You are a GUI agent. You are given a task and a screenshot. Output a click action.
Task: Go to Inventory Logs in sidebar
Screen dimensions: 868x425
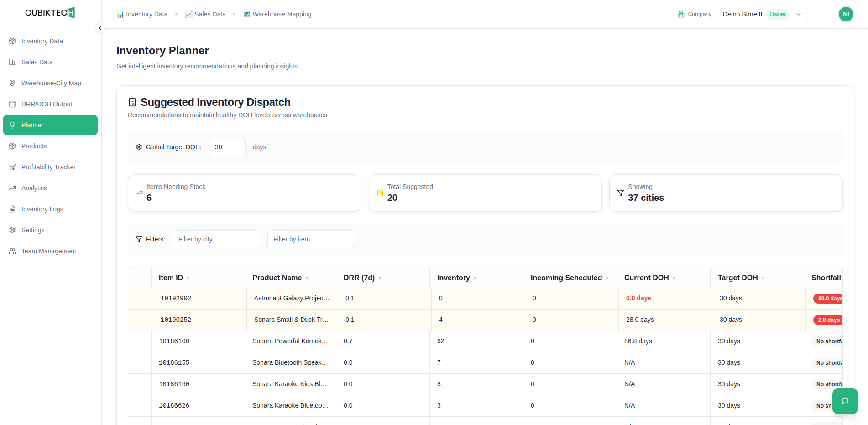[42, 209]
